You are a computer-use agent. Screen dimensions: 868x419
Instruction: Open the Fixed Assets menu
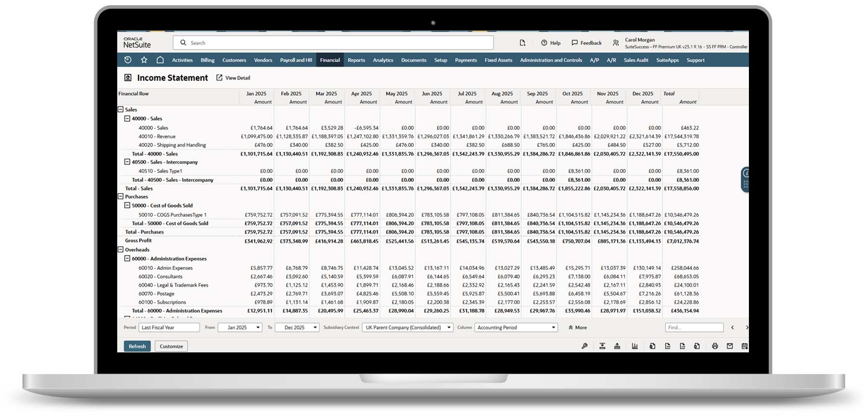click(x=498, y=60)
